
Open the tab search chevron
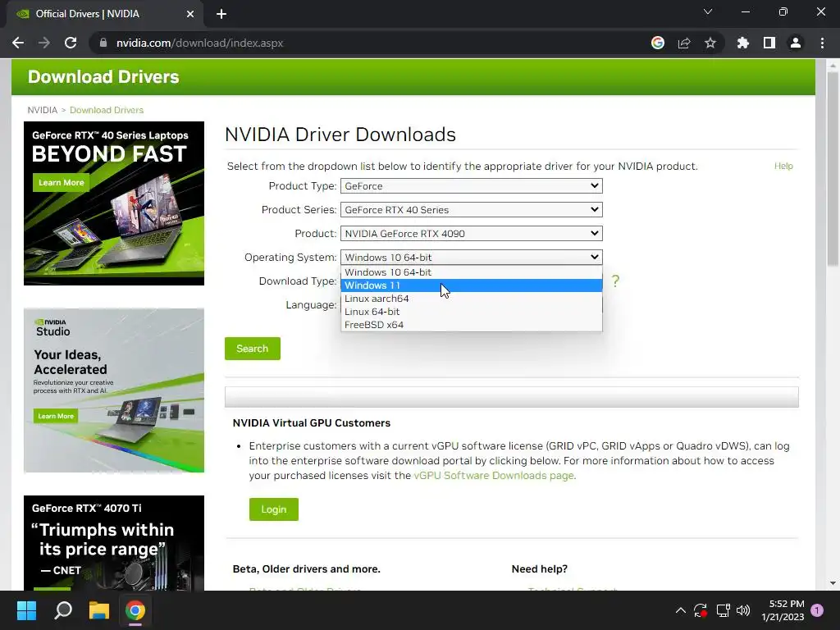tap(708, 11)
